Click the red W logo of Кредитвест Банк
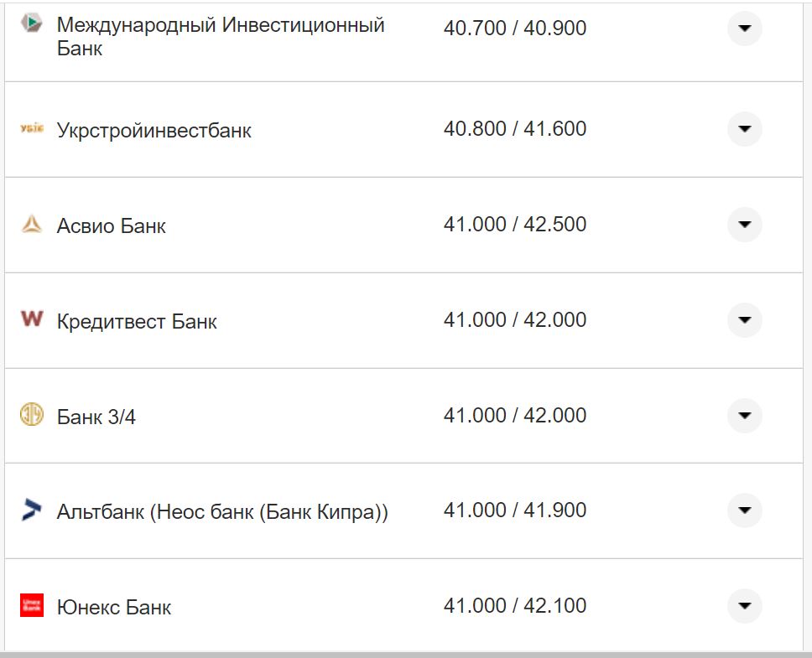This screenshot has width=812, height=658. pos(30,319)
